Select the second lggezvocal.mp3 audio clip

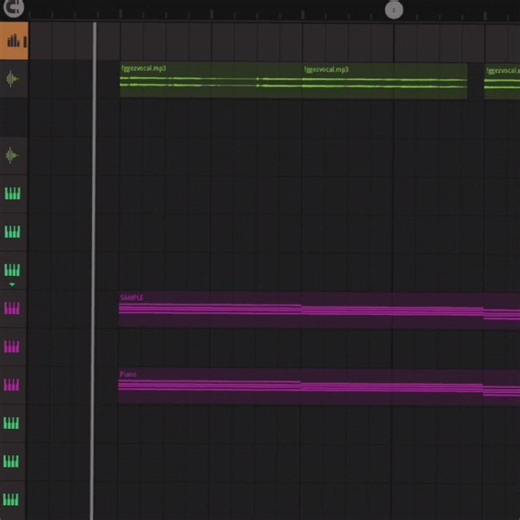coord(385,81)
